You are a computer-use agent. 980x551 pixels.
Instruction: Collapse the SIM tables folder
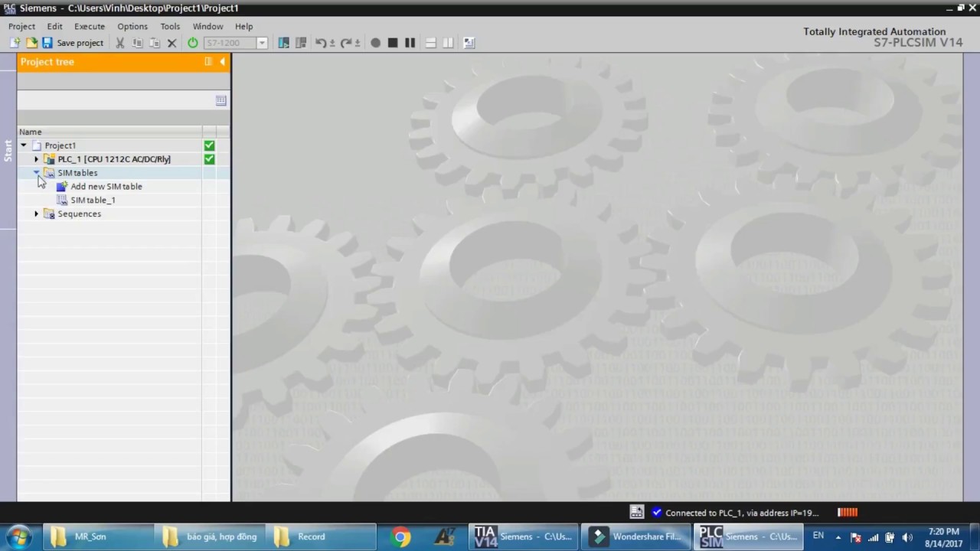click(36, 173)
